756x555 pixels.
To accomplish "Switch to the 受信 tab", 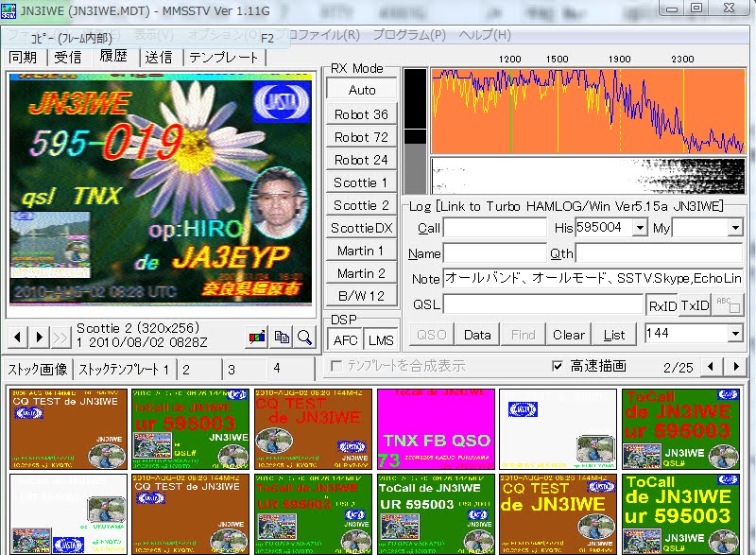I will tap(68, 58).
